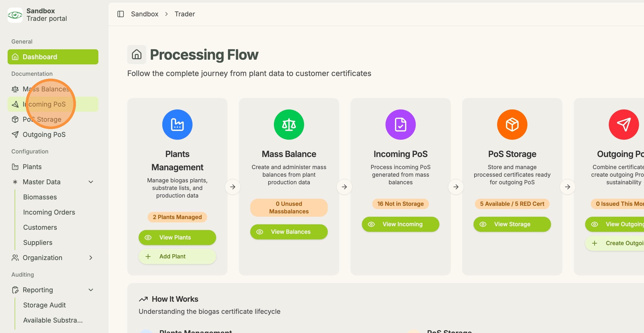
Task: Click the View Incoming button
Action: (400, 224)
